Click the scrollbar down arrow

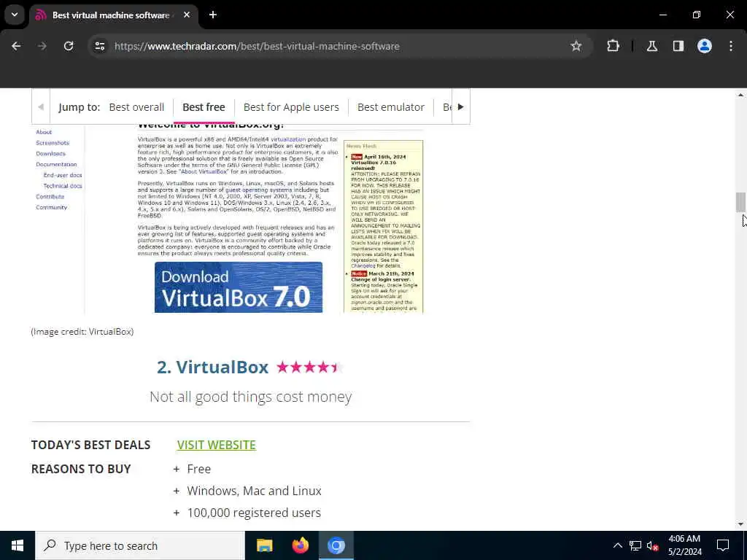[740, 524]
